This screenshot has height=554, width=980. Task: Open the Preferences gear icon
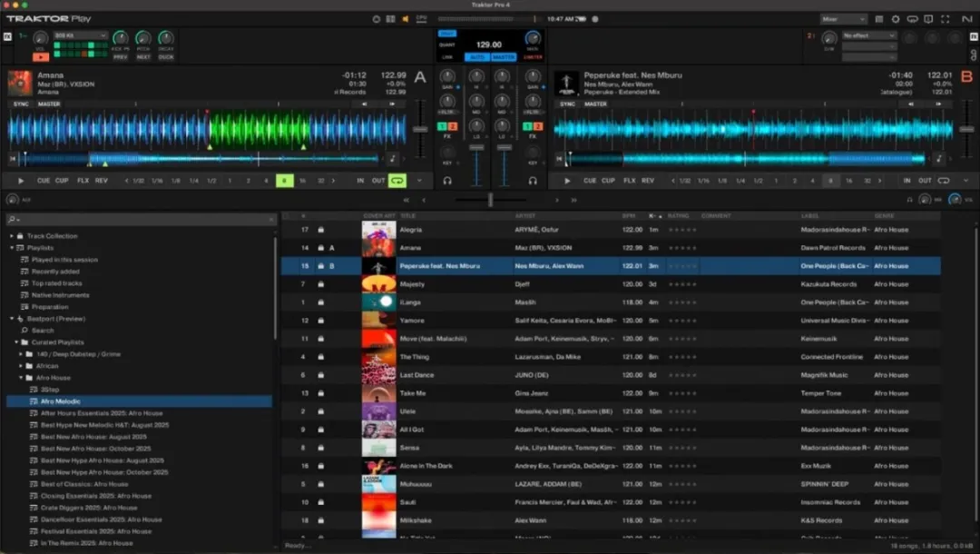coord(896,19)
